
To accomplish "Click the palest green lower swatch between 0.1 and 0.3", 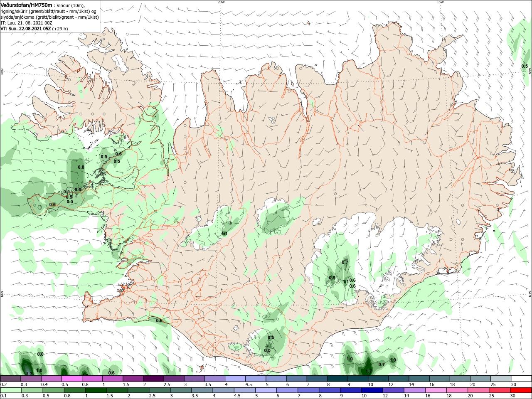I will (10, 390).
